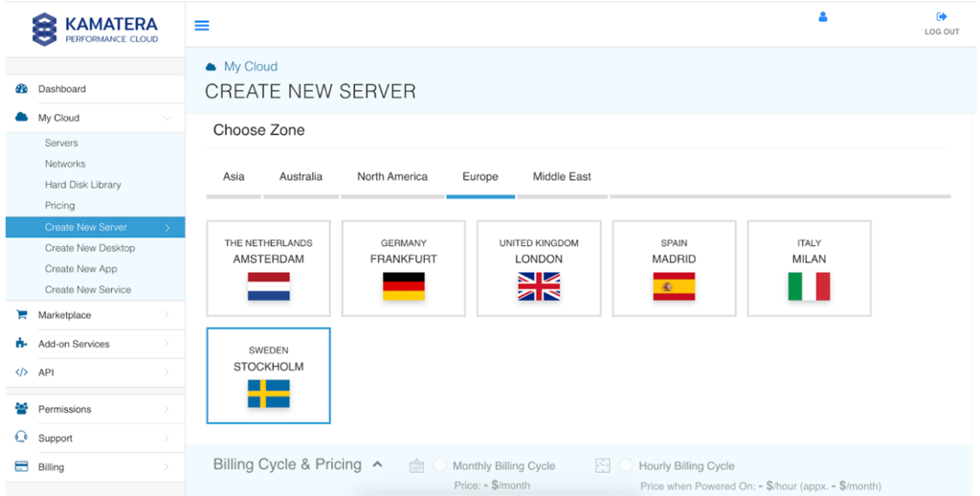Expand the Billing chevron

[x=167, y=466]
